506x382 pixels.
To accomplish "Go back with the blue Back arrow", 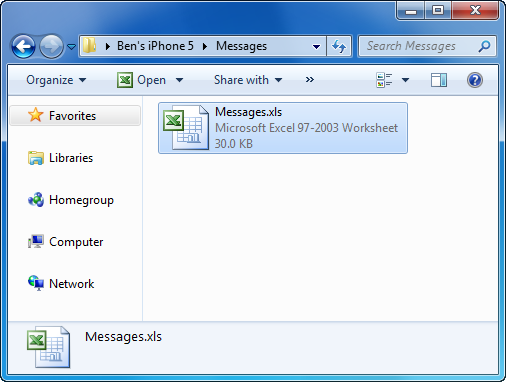I will pyautogui.click(x=23, y=46).
